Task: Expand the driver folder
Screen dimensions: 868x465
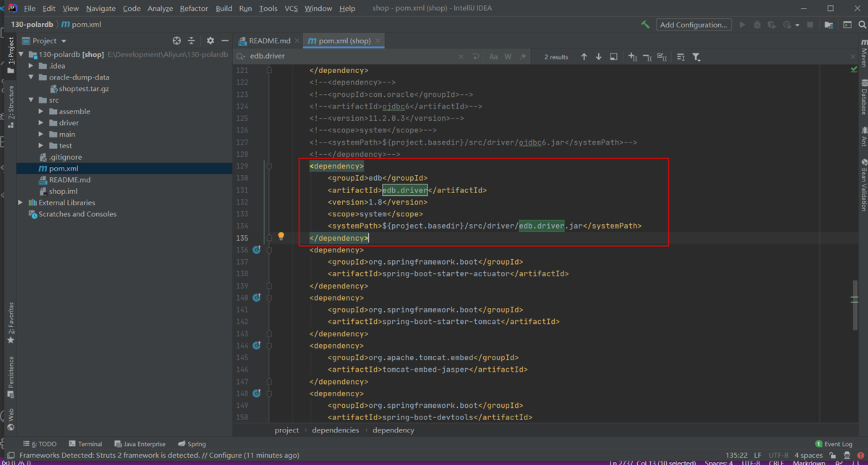Action: coord(41,123)
